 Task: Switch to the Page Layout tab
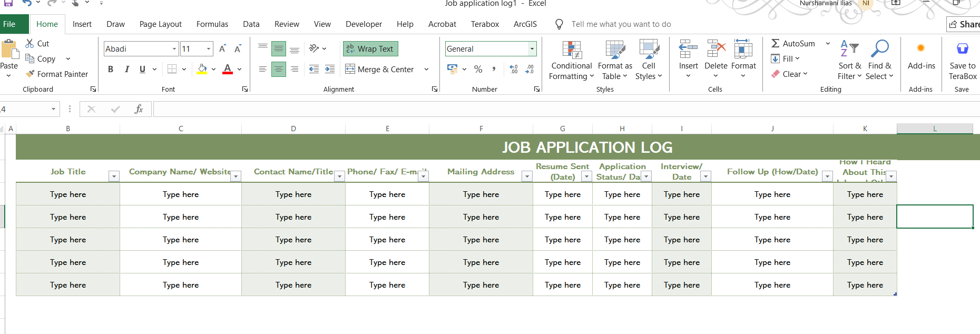[161, 24]
